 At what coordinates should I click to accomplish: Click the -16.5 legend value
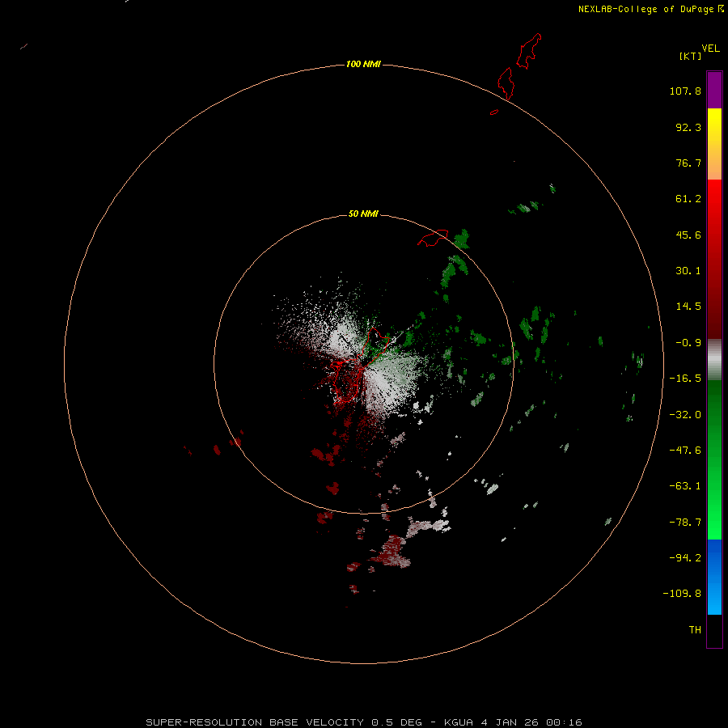(685, 379)
